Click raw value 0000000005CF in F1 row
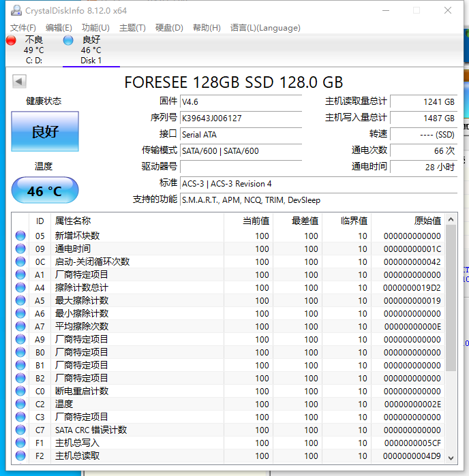The image size is (469, 476). [412, 443]
